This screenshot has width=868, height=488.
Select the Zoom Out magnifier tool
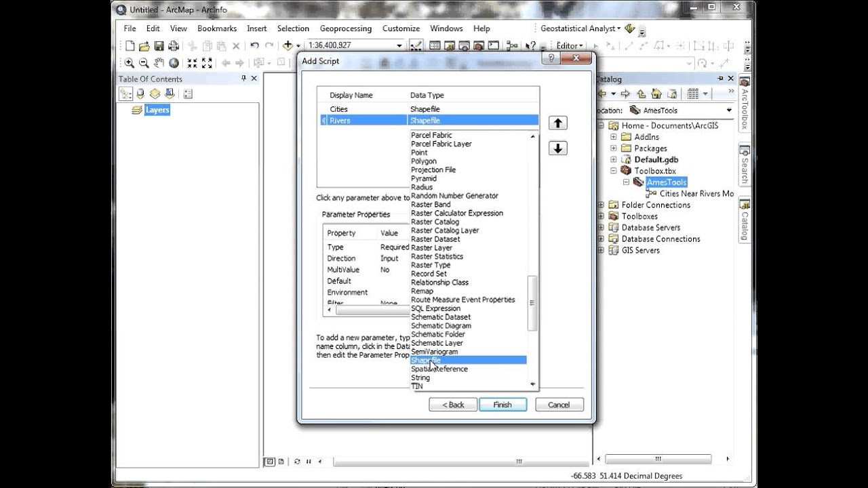click(144, 63)
